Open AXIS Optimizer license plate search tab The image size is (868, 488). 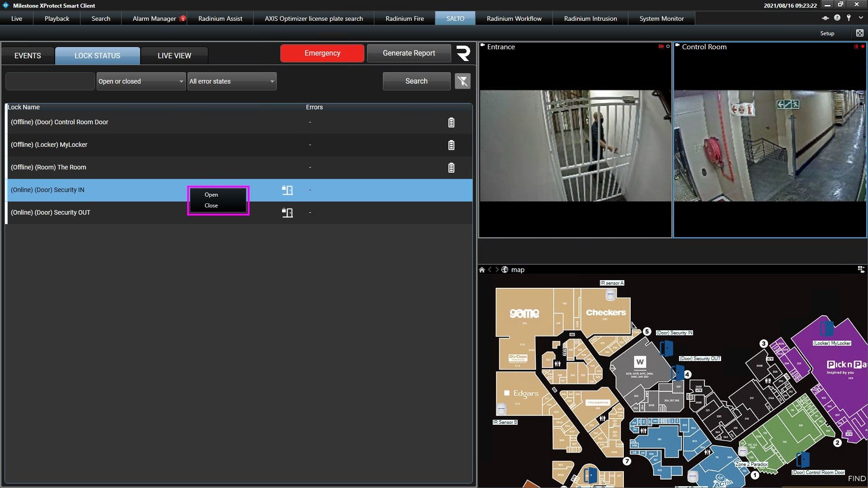coord(314,19)
